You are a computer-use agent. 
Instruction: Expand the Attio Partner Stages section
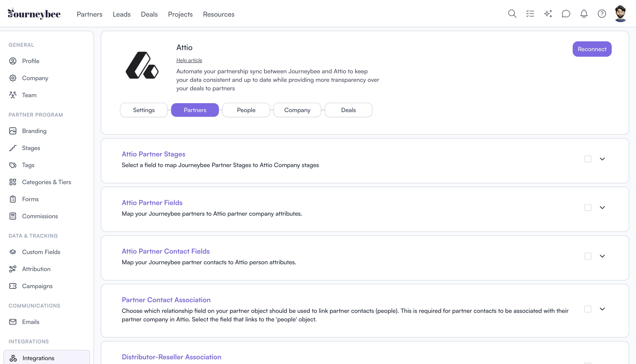pyautogui.click(x=602, y=159)
